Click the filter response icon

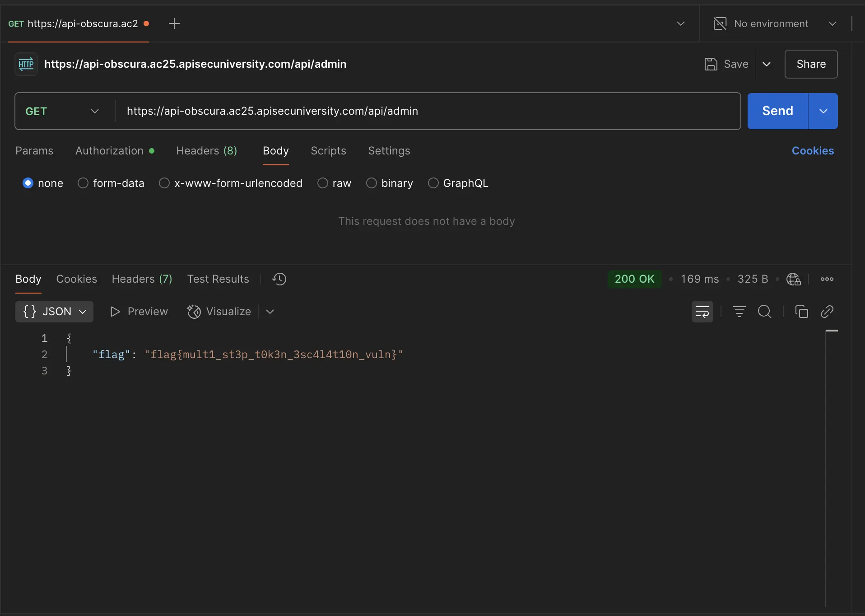739,312
